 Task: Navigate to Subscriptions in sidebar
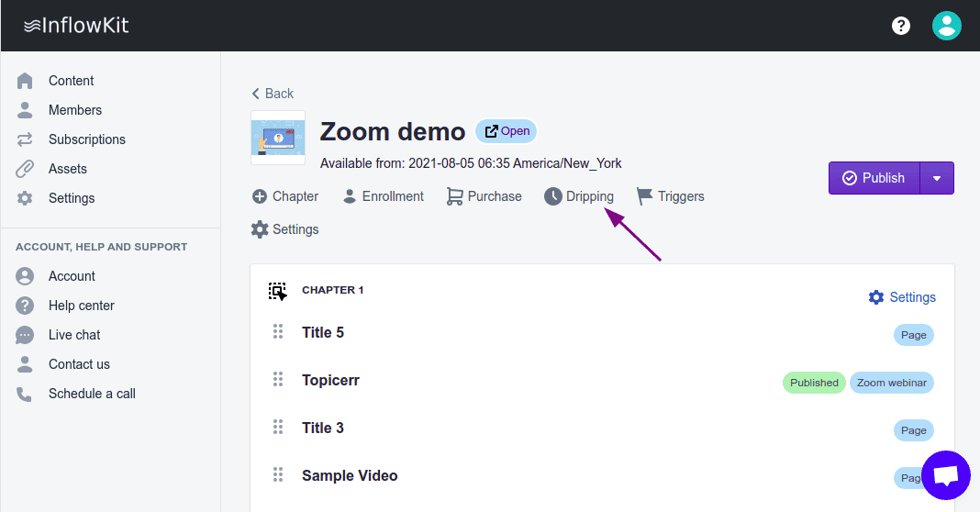pyautogui.click(x=86, y=139)
